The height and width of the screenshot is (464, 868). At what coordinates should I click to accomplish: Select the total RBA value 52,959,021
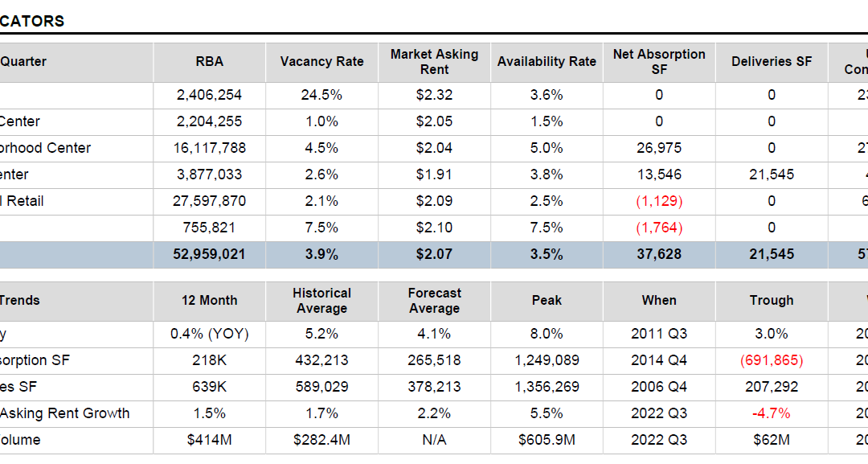pos(209,254)
